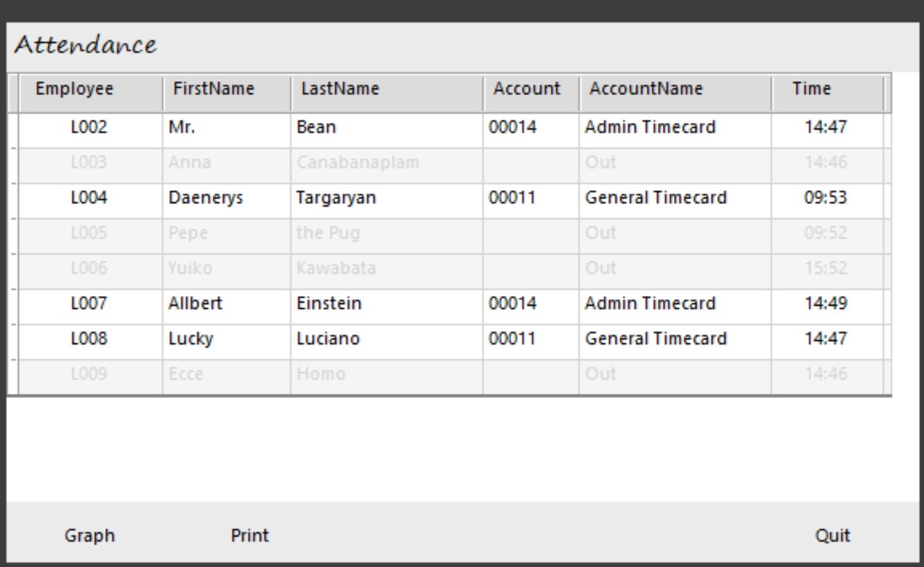Sort rows by the Time header
This screenshot has width=924, height=567.
pos(811,89)
